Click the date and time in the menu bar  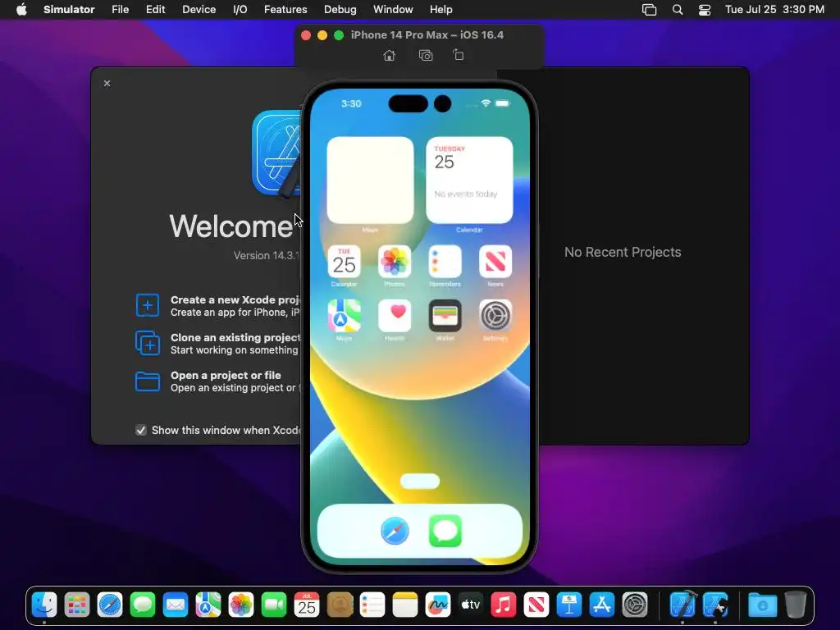774,10
